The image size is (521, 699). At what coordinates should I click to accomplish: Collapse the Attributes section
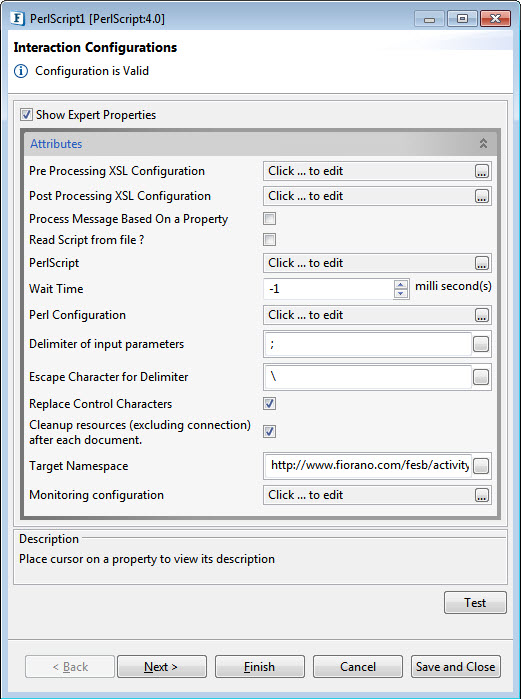coord(483,143)
